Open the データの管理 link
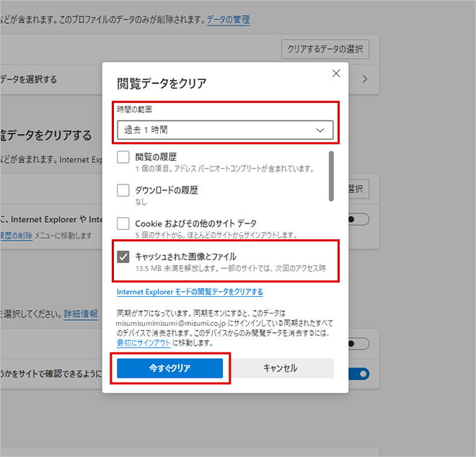This screenshot has width=476, height=457. (229, 20)
